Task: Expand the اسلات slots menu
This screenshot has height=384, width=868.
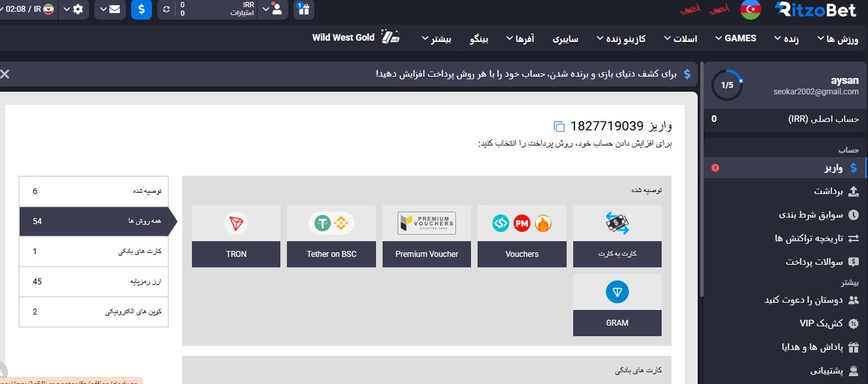Action: click(x=680, y=39)
